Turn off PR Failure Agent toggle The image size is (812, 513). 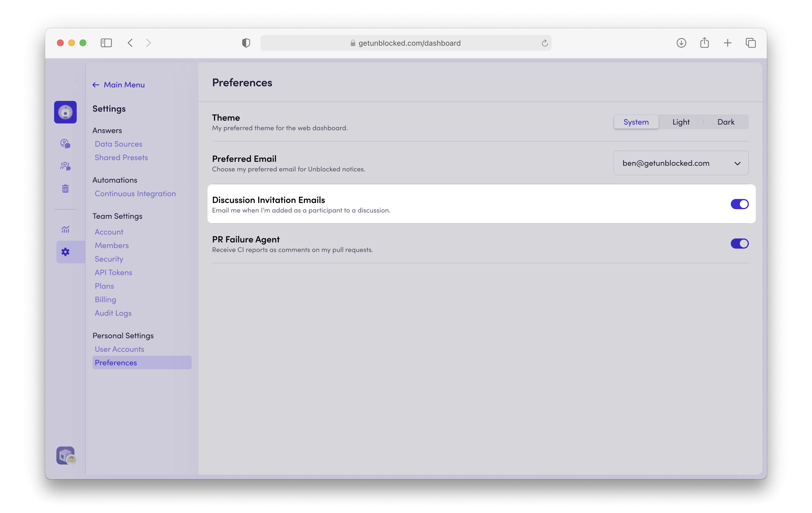739,243
